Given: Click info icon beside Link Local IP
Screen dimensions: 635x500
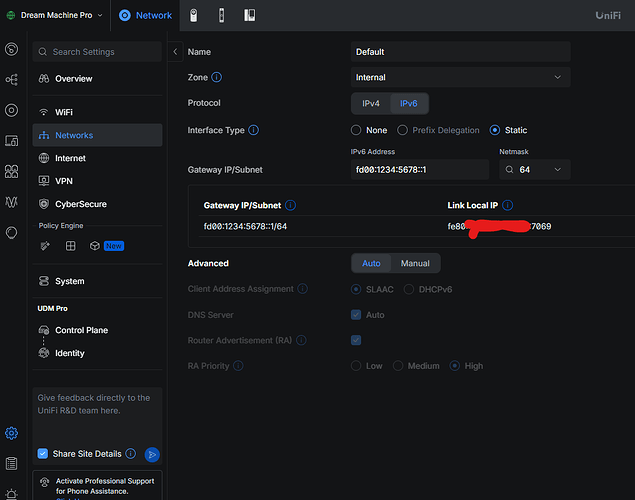Looking at the screenshot, I should [x=508, y=205].
